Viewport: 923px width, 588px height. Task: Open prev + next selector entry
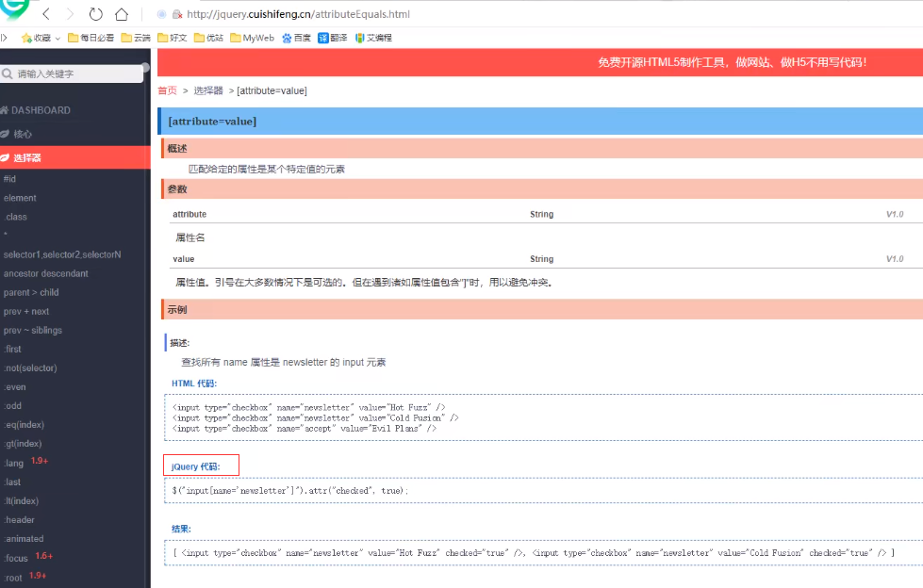(x=26, y=311)
